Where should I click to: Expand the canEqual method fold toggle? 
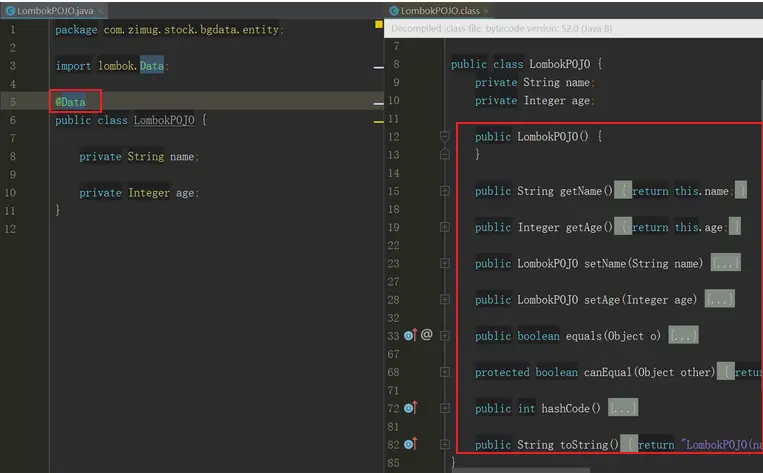pos(445,372)
